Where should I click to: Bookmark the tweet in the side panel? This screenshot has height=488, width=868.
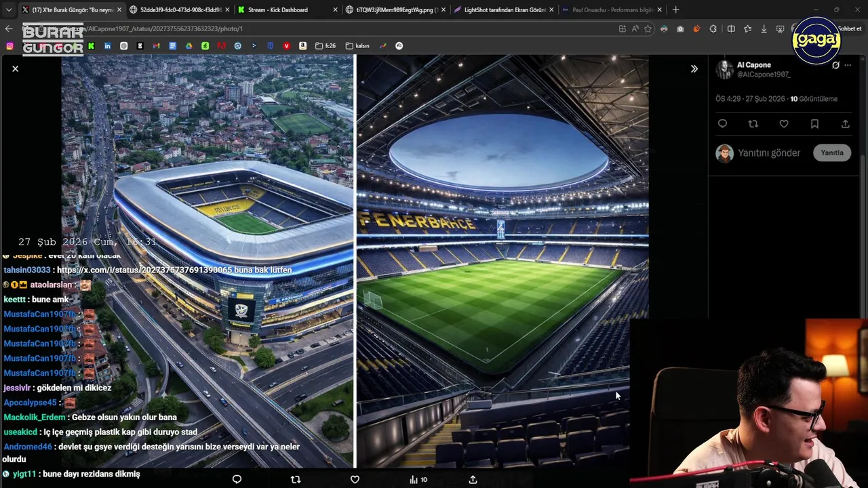(814, 124)
